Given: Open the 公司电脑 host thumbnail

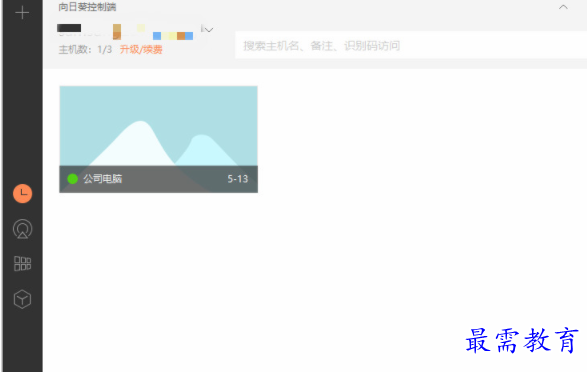Looking at the screenshot, I should tap(158, 139).
